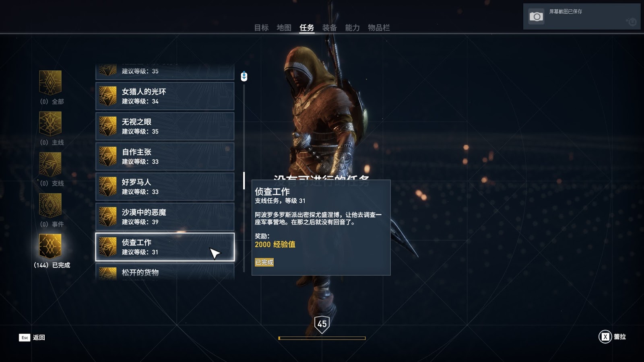Screen dimensions: 644x362
Task: Open the 目标 tab
Action: 261,28
